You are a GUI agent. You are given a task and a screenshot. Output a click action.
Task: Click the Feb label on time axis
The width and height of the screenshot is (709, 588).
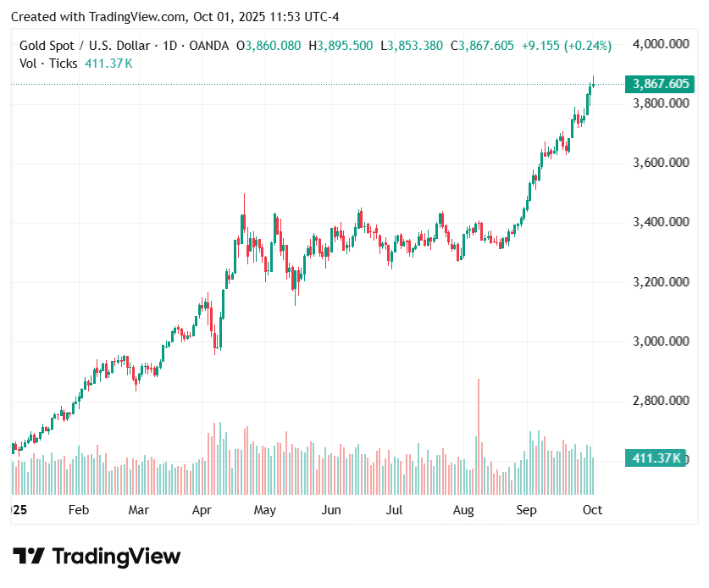point(78,510)
